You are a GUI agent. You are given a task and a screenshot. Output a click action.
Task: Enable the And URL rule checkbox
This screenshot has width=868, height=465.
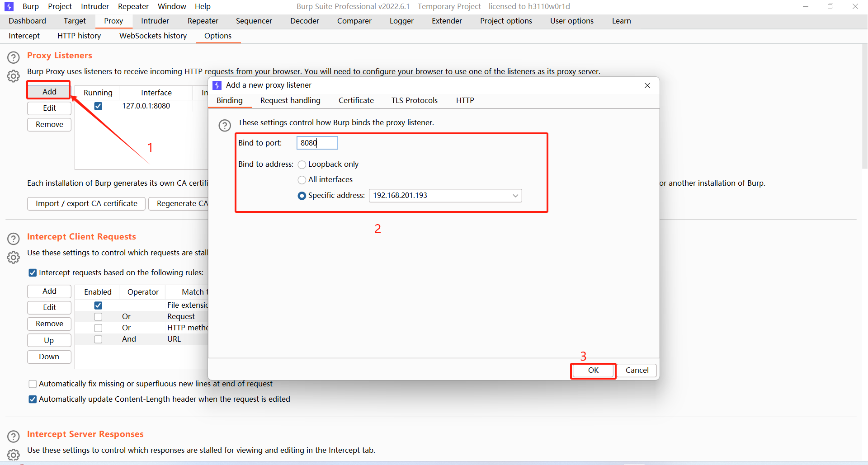point(98,339)
